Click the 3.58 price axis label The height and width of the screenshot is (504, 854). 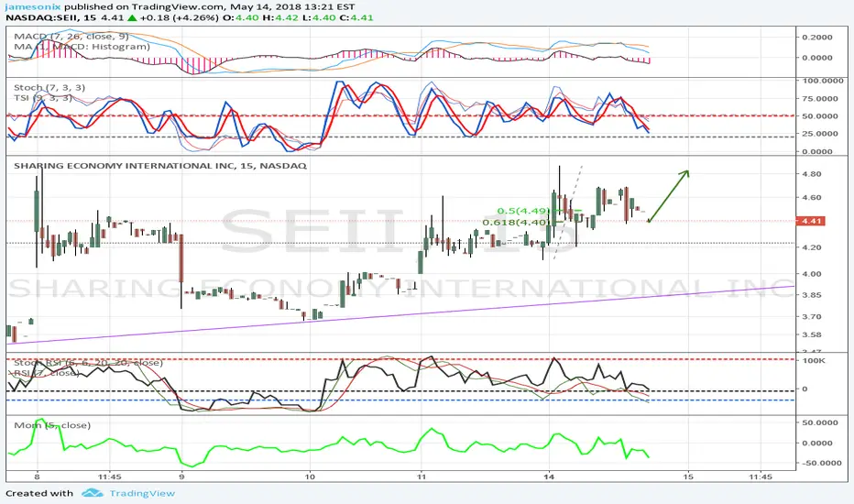(812, 334)
